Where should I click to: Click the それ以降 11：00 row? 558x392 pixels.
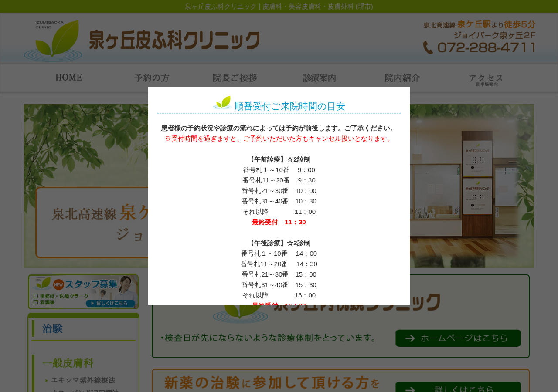[x=279, y=212]
